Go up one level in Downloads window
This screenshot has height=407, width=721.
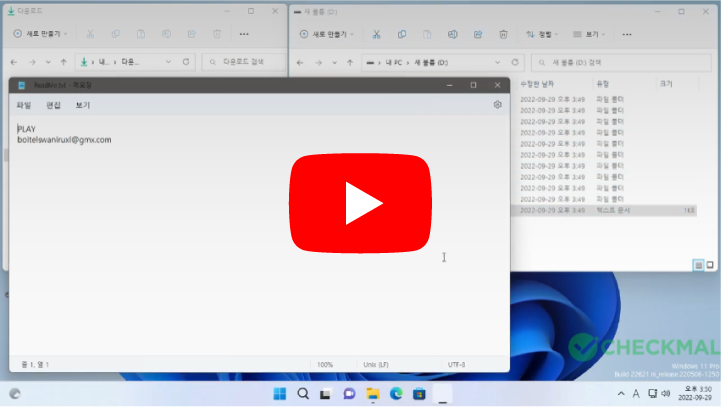[x=63, y=62]
